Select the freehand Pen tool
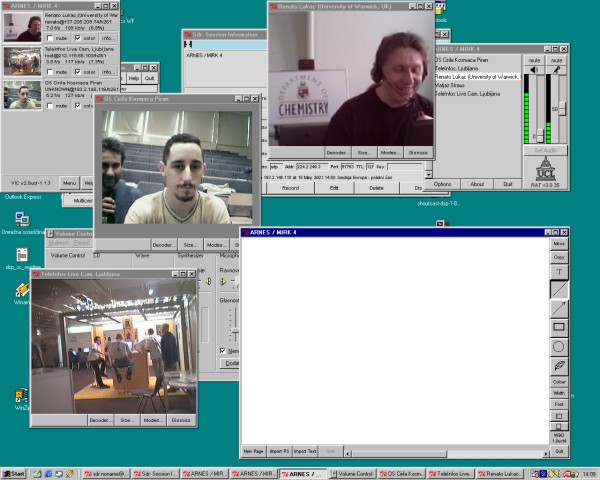Viewport: 600px width, 480px height. 559,365
